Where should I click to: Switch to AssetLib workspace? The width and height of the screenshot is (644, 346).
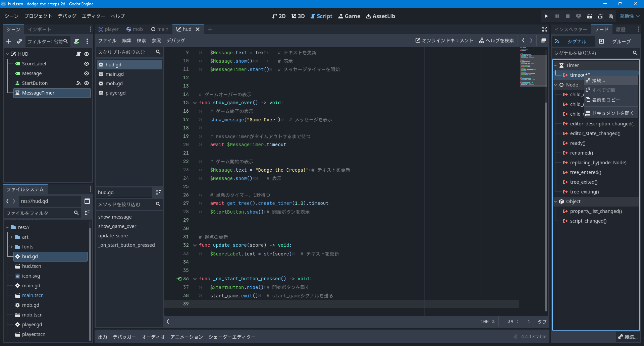point(380,16)
